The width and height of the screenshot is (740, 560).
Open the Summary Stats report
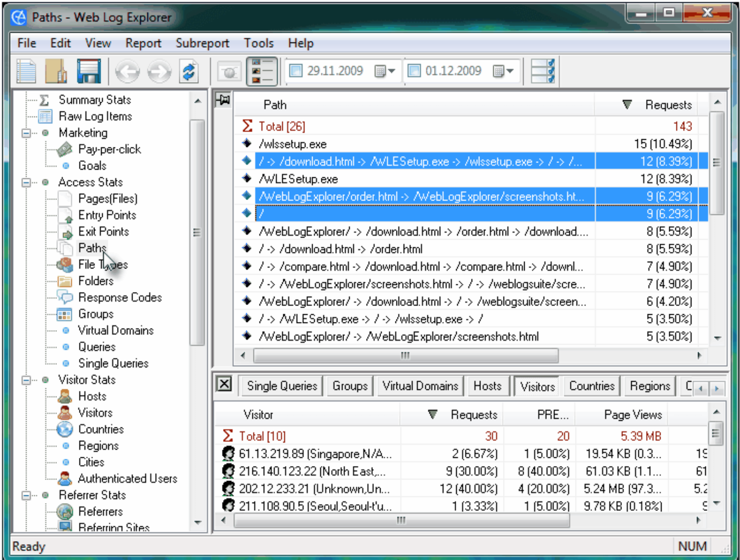pyautogui.click(x=94, y=100)
